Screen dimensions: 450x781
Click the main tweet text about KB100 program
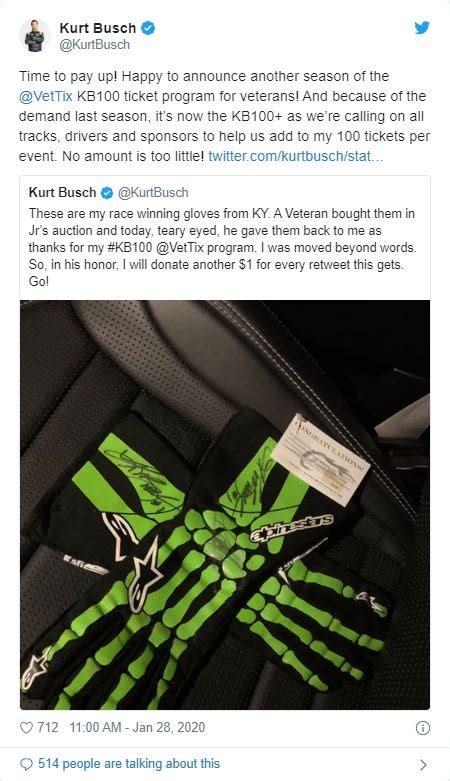tap(224, 116)
